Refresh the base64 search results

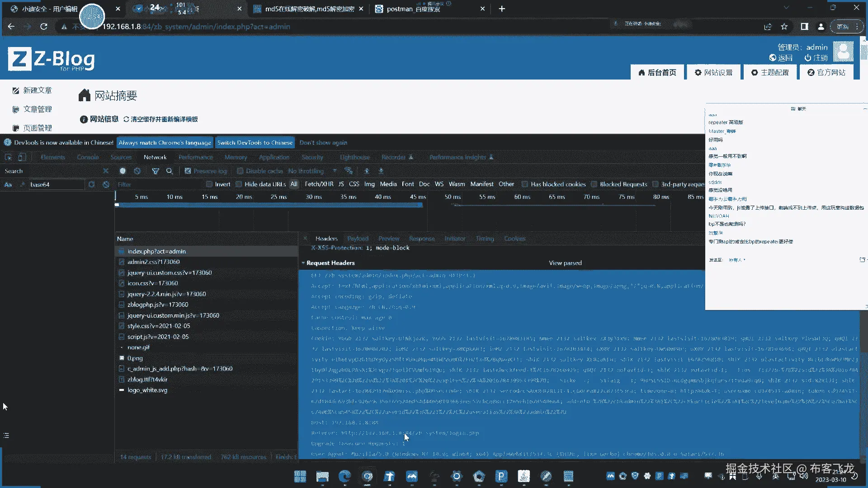point(91,184)
